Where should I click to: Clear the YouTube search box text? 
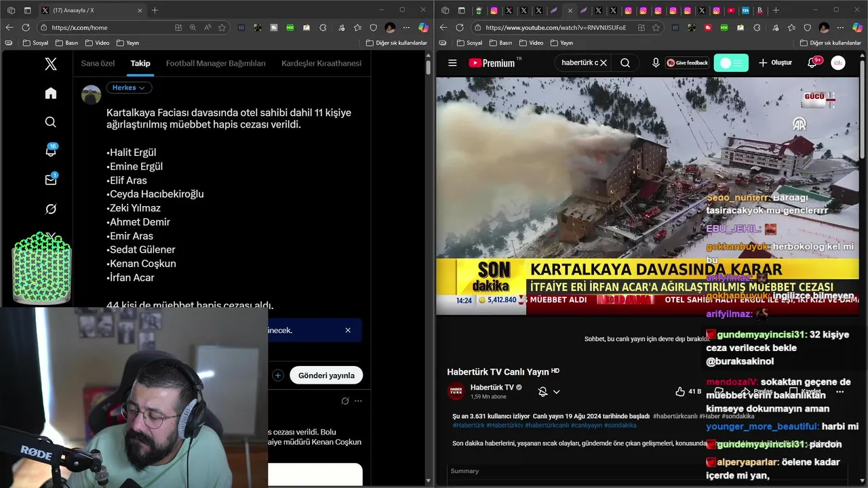[x=603, y=63]
